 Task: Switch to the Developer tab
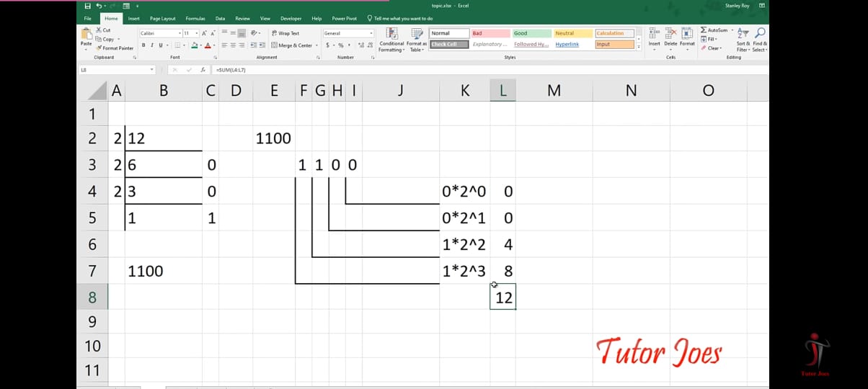291,18
